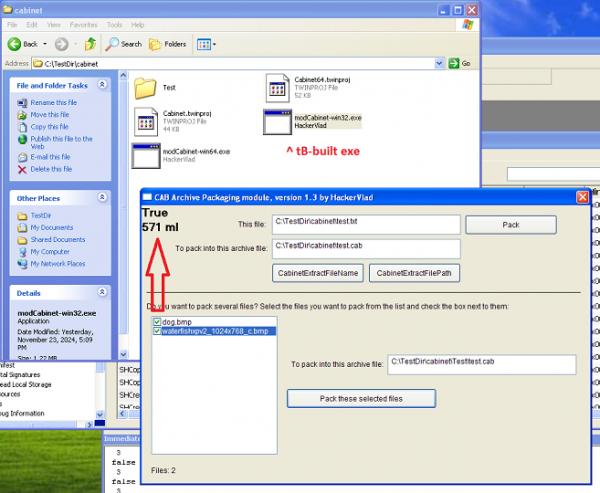
Task: Select the Cabinet.twinproj file icon
Action: 146,122
